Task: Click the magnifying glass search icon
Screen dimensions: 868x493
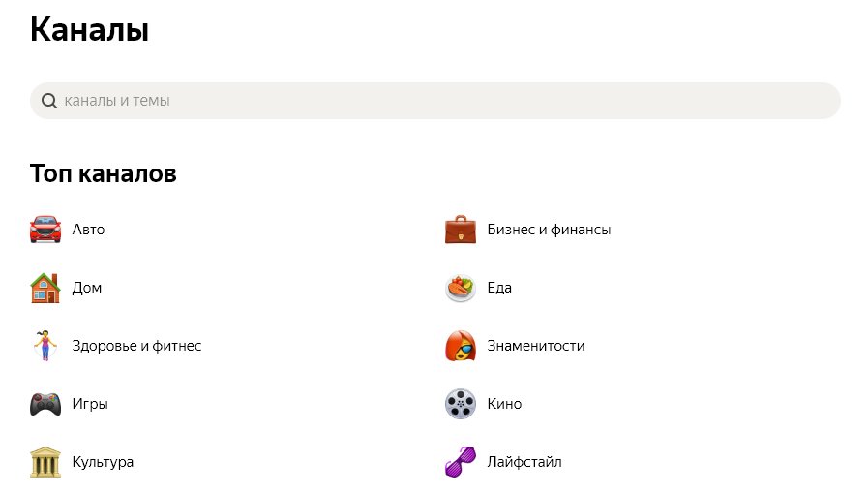Action: 49,101
